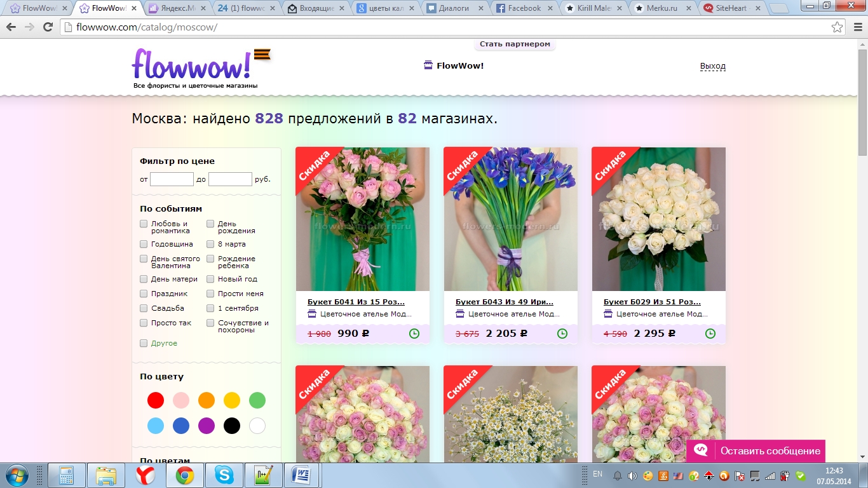Open the Оставить сообщение chat widget
This screenshot has width=868, height=488.
pyautogui.click(x=756, y=451)
